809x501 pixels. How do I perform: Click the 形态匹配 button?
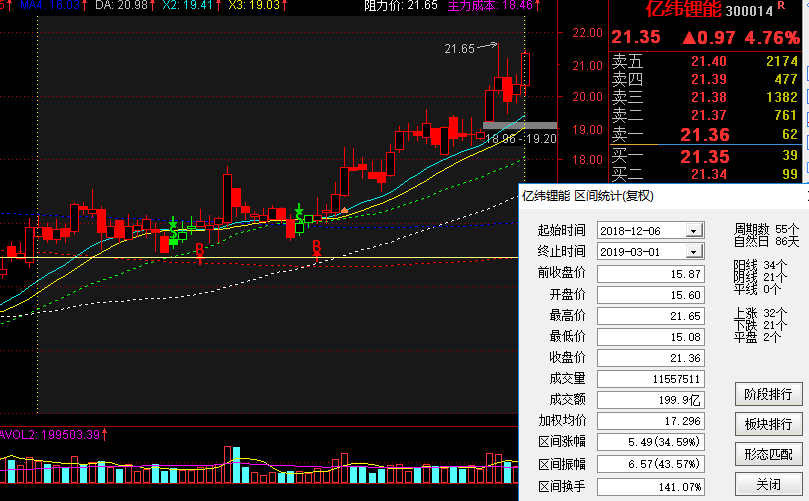pos(768,454)
